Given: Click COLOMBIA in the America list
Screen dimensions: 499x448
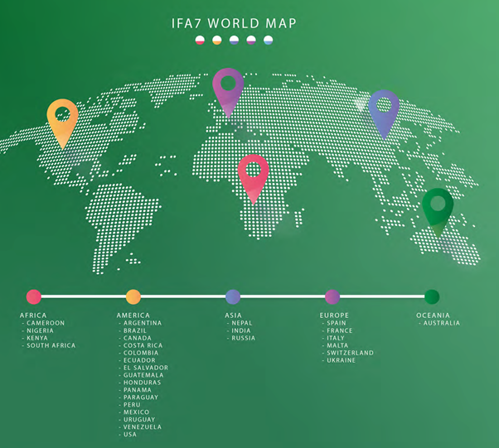Looking at the screenshot, I should tap(141, 353).
